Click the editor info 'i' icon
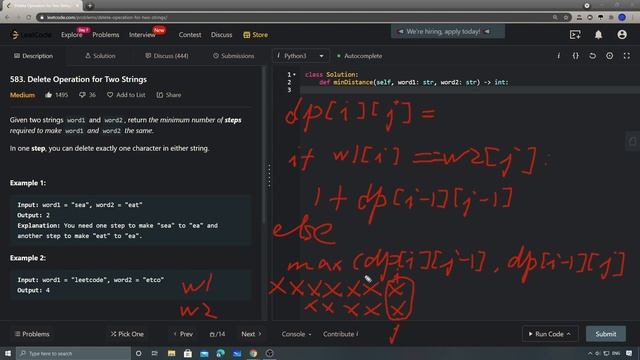The width and height of the screenshot is (640, 360). [x=558, y=56]
